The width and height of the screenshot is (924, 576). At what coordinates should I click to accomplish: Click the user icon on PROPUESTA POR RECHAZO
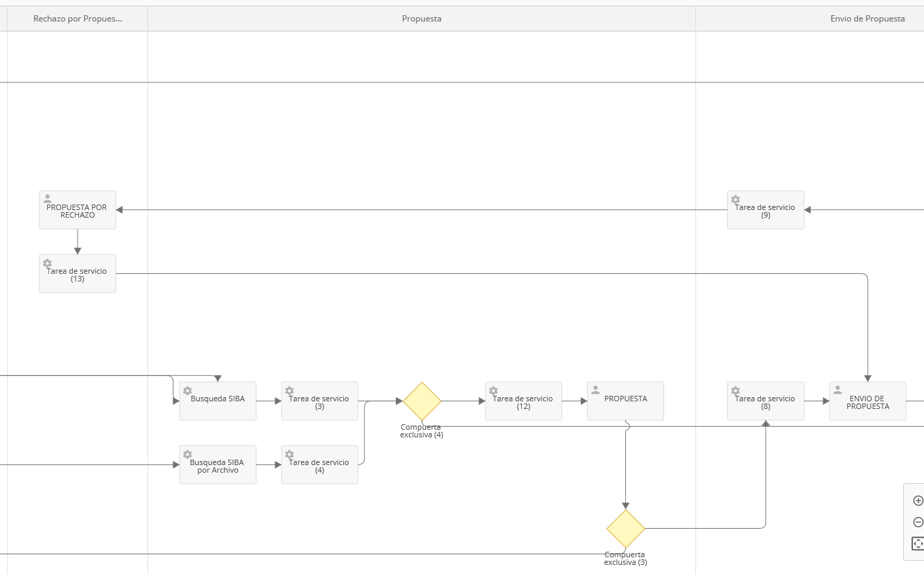(x=48, y=199)
